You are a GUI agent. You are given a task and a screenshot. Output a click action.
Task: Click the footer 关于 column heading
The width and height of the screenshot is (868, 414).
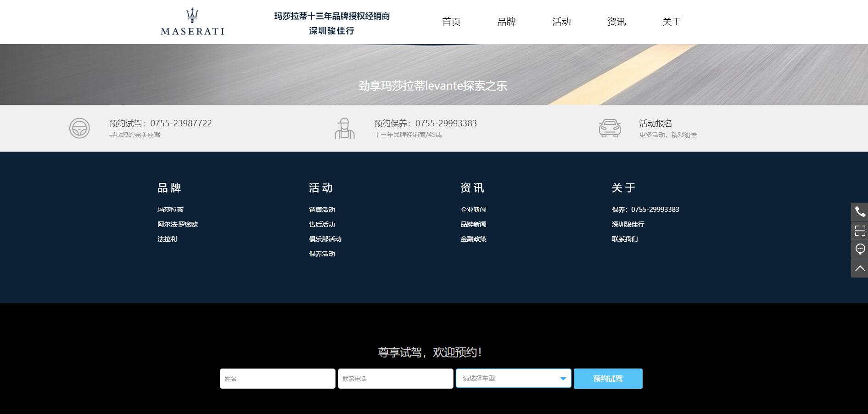pos(624,187)
